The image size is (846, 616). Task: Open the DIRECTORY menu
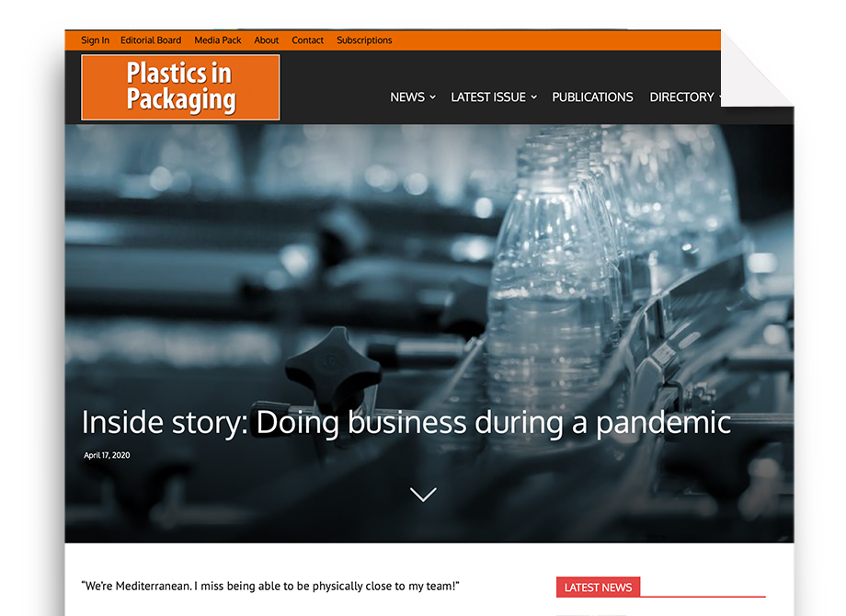pos(681,97)
